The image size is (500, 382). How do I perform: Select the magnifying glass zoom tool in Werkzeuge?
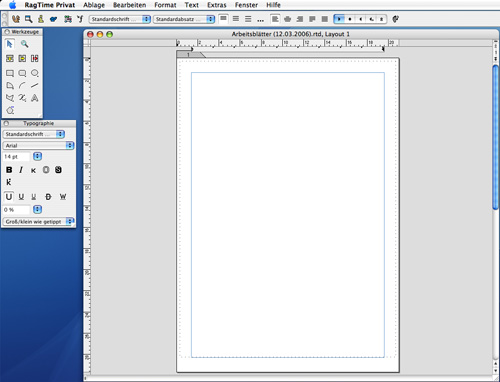coord(24,44)
